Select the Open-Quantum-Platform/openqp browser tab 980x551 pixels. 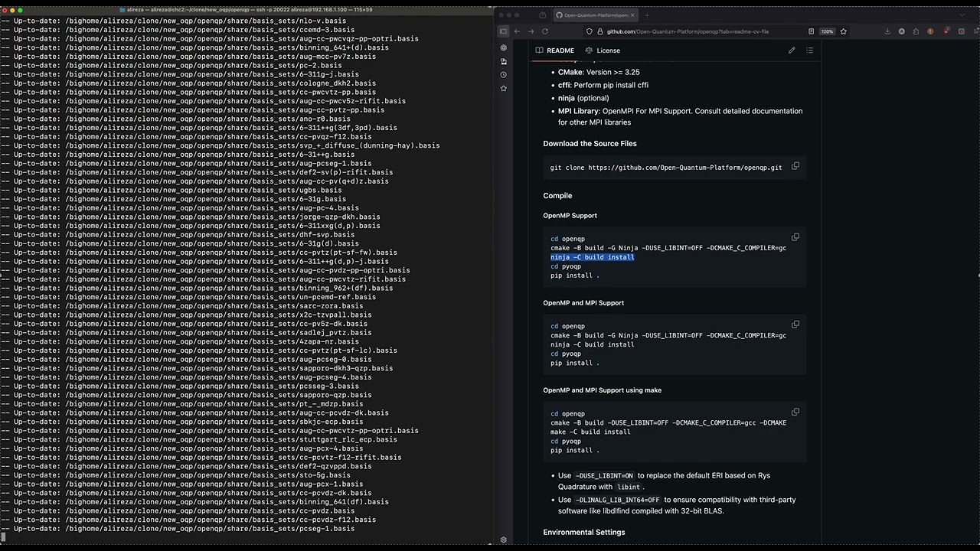click(595, 15)
